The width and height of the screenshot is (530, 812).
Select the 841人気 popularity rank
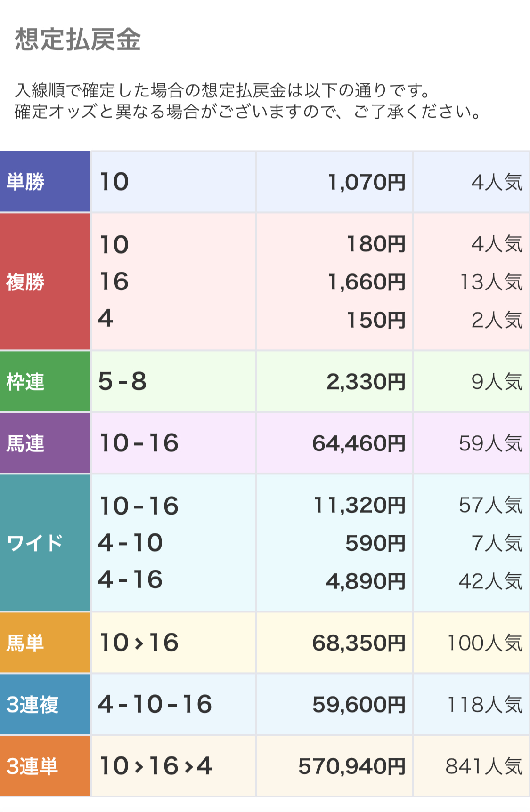484,766
